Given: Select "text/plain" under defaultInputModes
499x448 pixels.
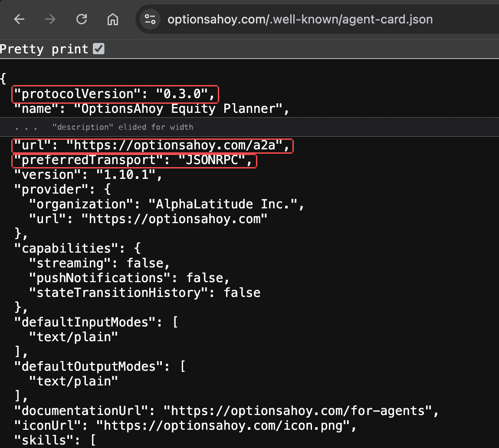Looking at the screenshot, I should [x=73, y=337].
